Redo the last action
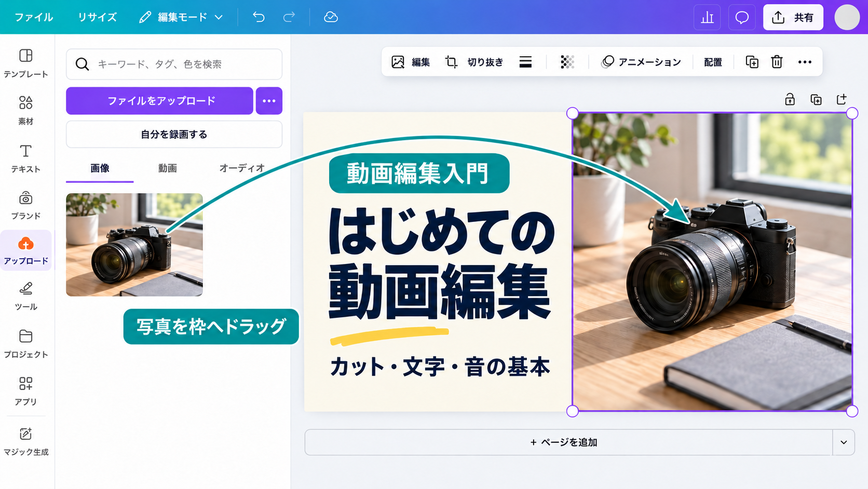Viewport: 868px width, 489px height. [289, 17]
